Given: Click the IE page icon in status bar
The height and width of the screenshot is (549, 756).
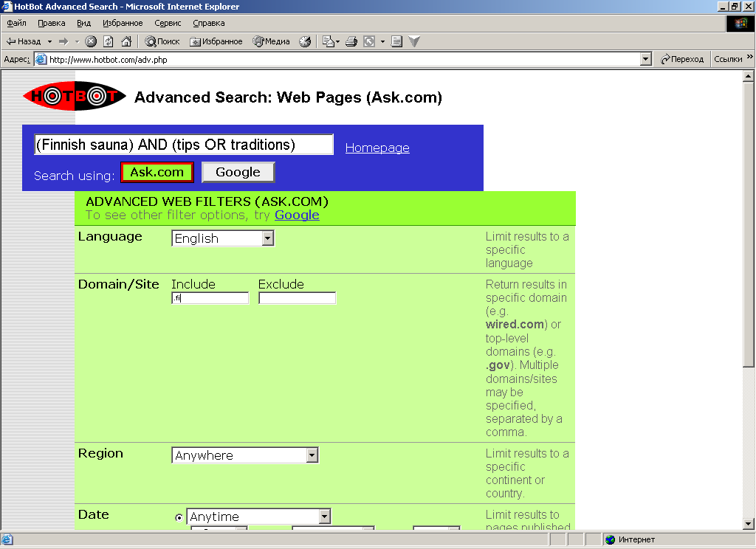Looking at the screenshot, I should (x=7, y=539).
